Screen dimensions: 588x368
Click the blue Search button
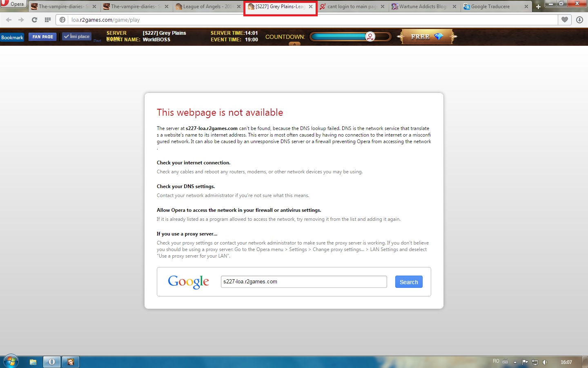tap(409, 282)
